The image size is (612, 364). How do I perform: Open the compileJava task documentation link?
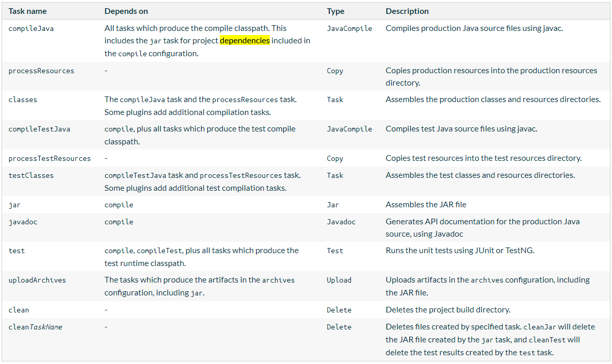coord(31,28)
